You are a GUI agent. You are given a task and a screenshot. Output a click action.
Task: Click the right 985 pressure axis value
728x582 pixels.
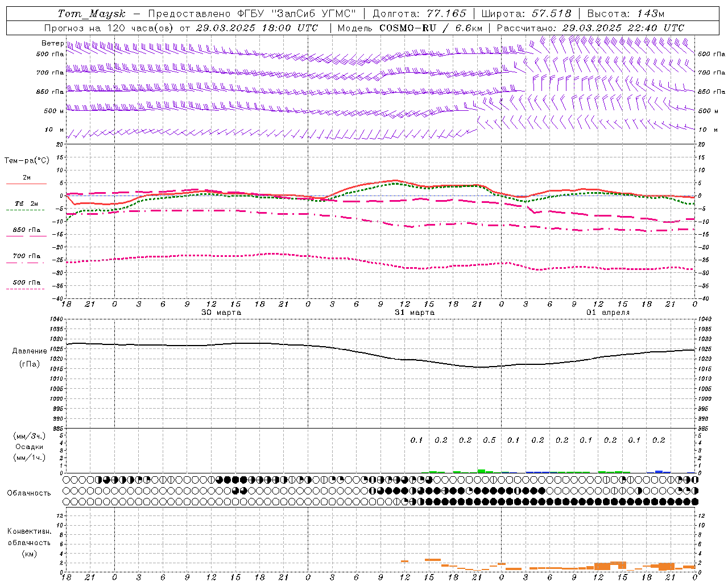coord(704,429)
